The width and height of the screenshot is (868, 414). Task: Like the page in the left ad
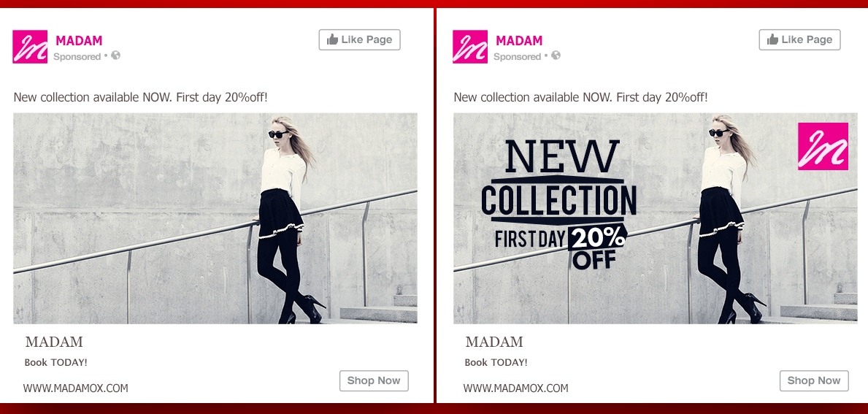(359, 40)
